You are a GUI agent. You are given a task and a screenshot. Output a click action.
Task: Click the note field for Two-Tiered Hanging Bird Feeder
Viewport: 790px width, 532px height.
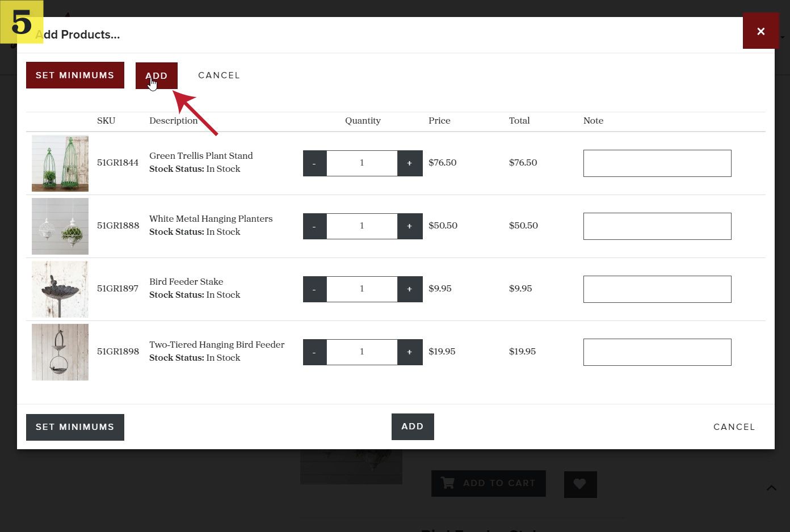[657, 352]
